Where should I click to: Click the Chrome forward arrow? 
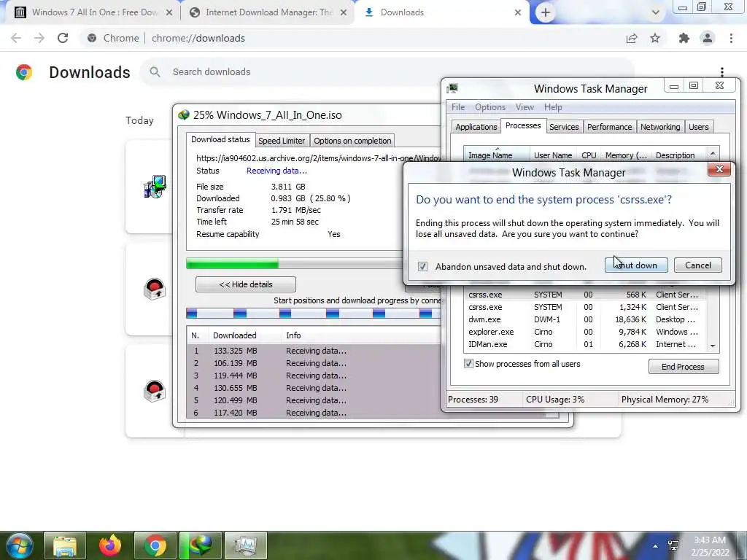[39, 38]
